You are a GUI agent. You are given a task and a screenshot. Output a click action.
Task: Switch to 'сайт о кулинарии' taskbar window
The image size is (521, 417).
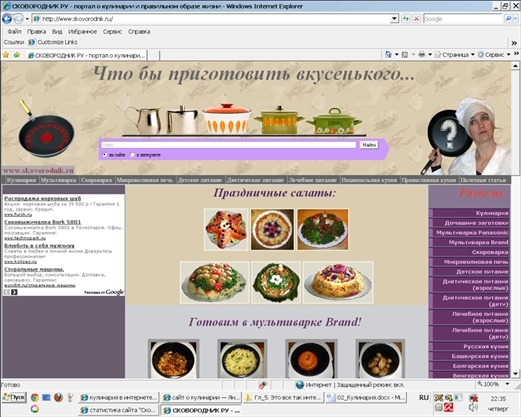point(201,398)
